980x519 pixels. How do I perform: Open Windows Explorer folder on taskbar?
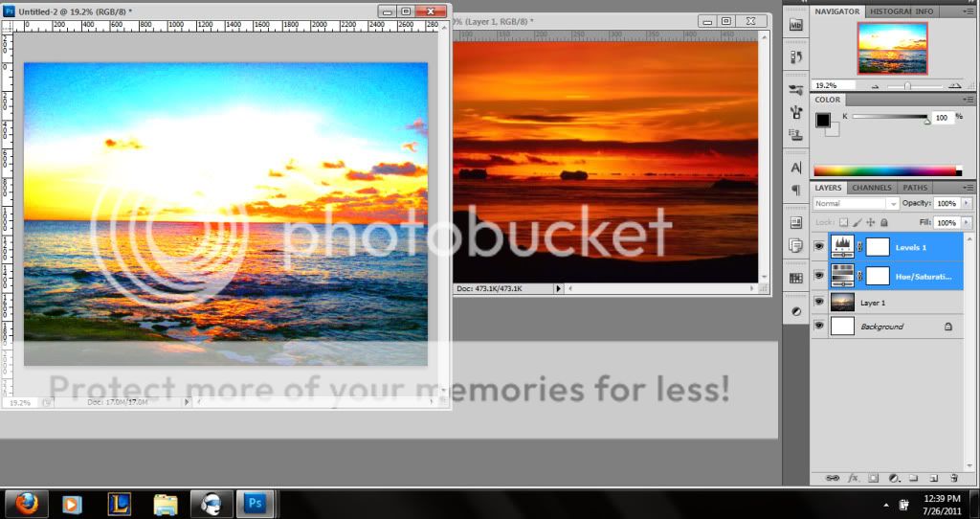(165, 504)
